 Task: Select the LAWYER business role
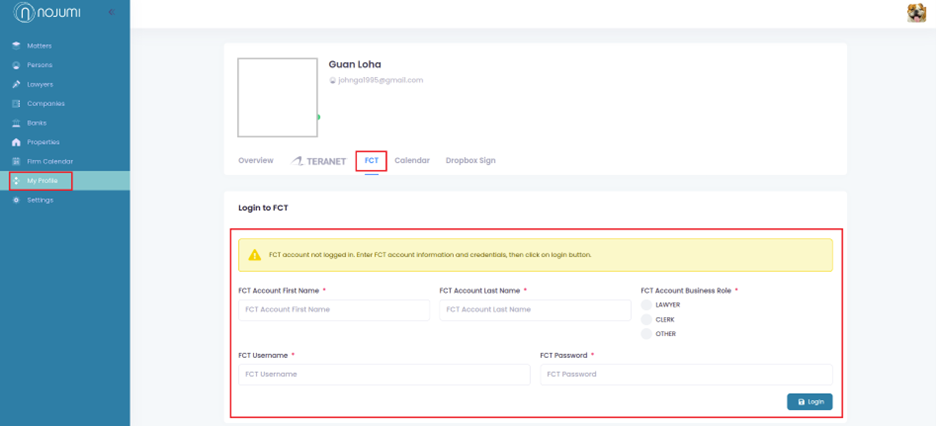pyautogui.click(x=647, y=305)
